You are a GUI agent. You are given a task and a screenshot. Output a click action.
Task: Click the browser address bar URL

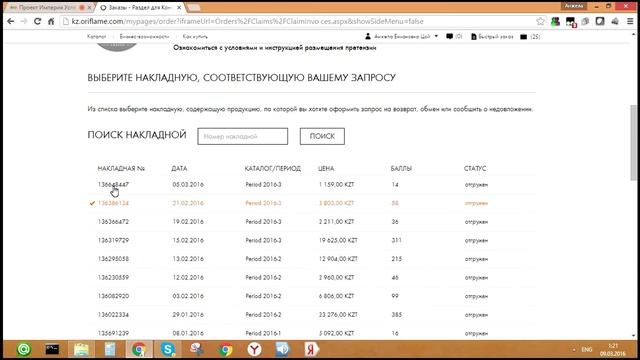[247, 21]
